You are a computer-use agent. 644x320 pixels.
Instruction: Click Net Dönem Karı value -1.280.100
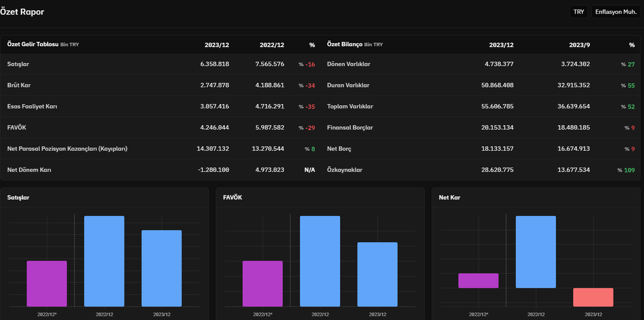pyautogui.click(x=213, y=170)
